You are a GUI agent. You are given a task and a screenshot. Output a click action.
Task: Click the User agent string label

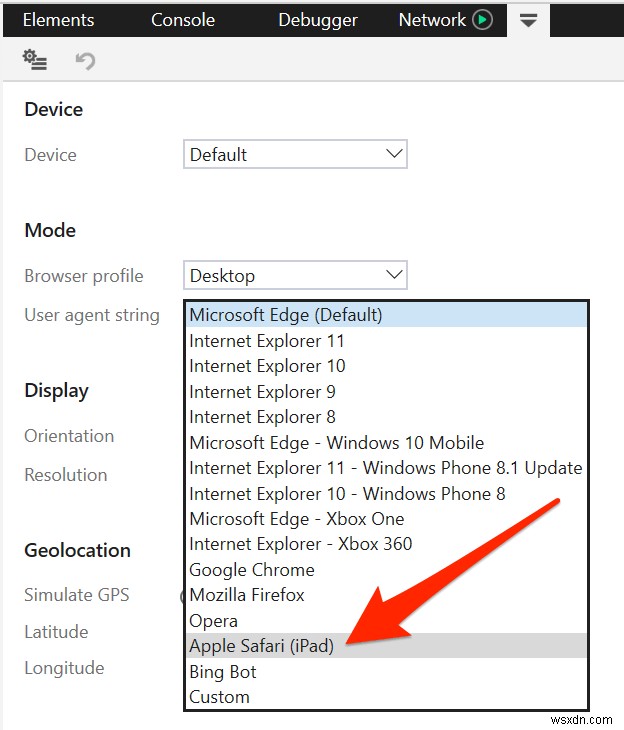click(x=92, y=315)
